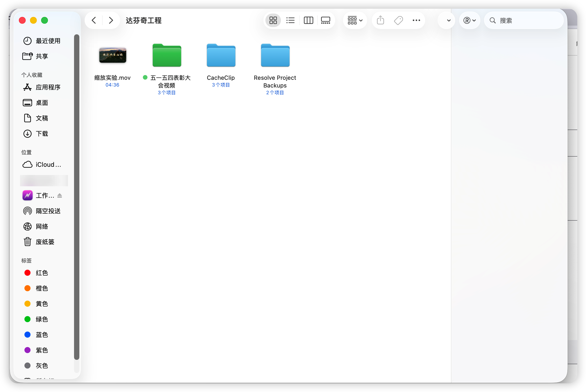
Task: Expand the toolbar chevron dropdown
Action: point(449,21)
